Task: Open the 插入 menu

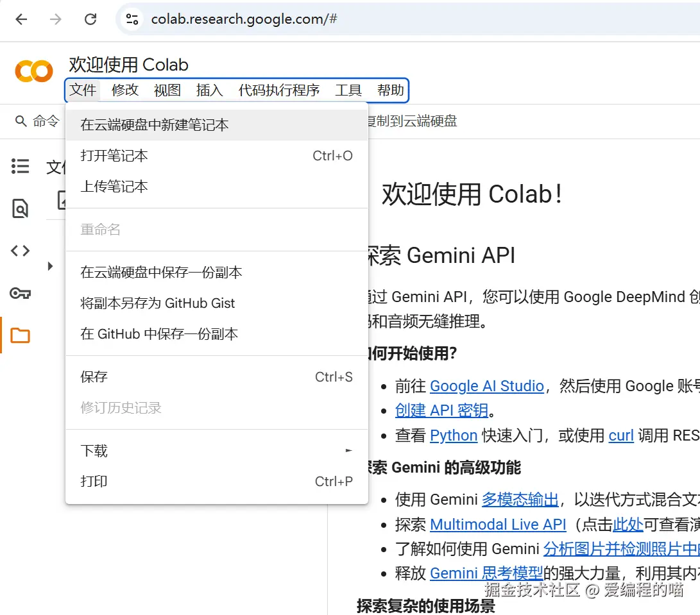Action: [209, 90]
